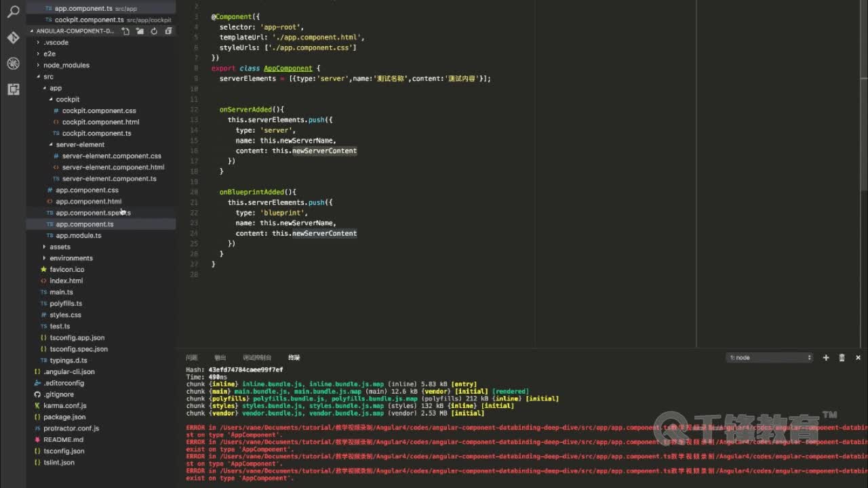
Task: Select the 终端 (Terminal) panel tab
Action: pos(294,357)
